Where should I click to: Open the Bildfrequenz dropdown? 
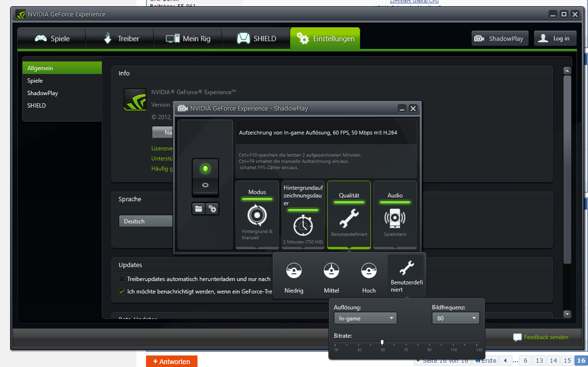(456, 318)
